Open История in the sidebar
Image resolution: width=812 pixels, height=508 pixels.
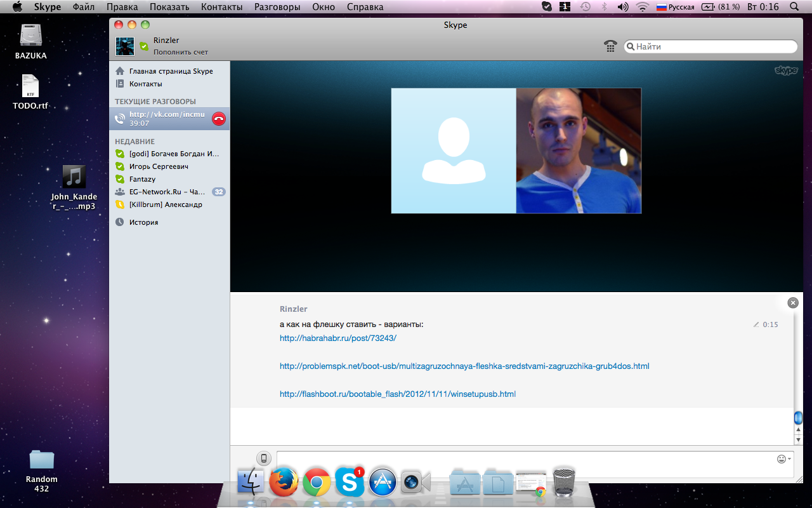(143, 222)
